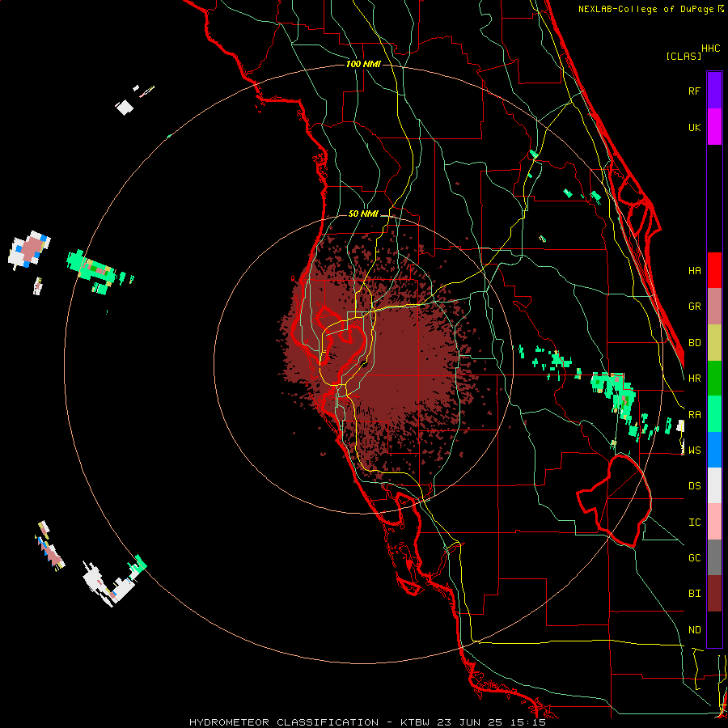Click the GC legend label
The width and height of the screenshot is (728, 728).
[695, 557]
